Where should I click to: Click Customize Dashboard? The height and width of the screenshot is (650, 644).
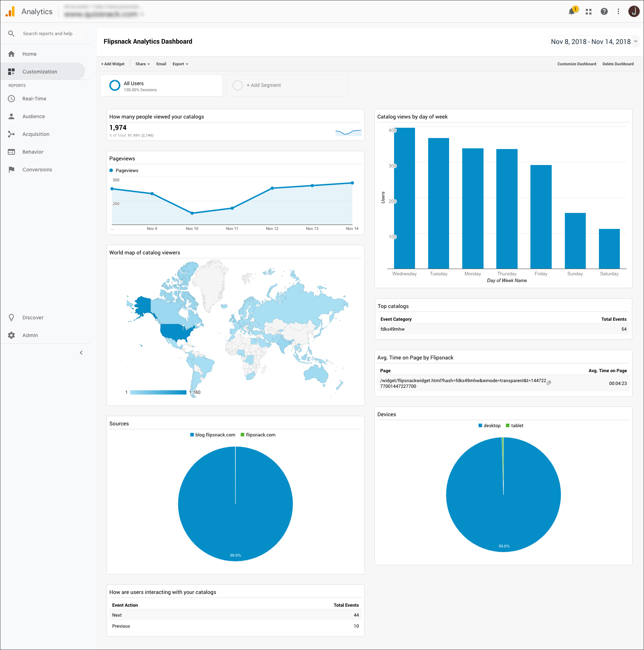coord(577,64)
